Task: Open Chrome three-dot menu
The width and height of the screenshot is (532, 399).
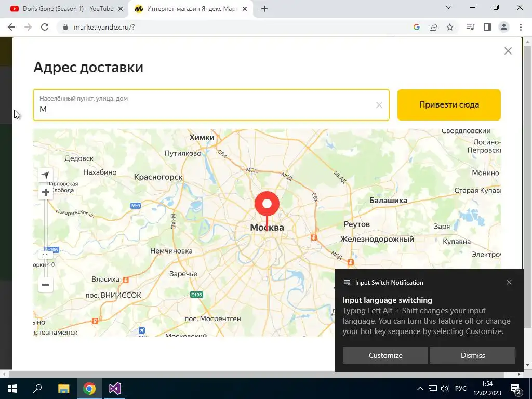Action: [521, 27]
